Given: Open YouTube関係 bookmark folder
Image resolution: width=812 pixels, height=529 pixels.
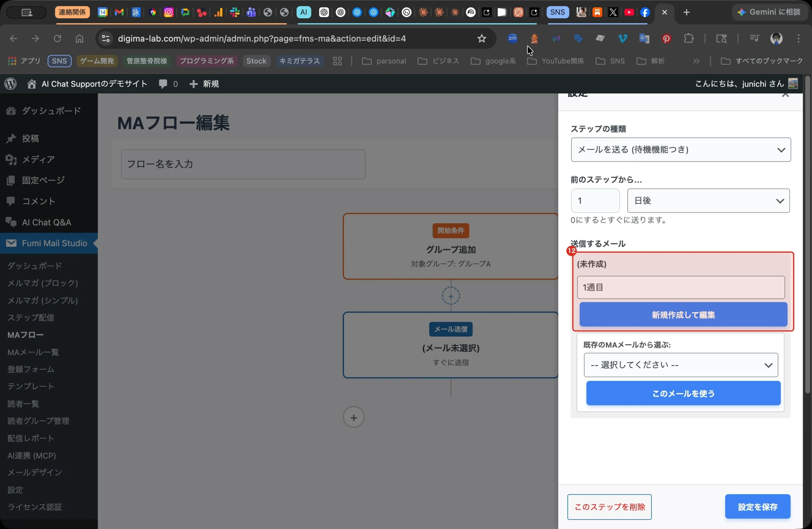Looking at the screenshot, I should click(555, 61).
